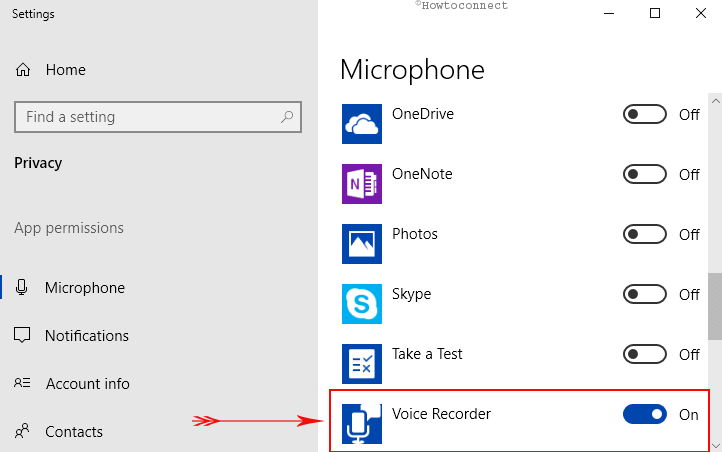Click the Privacy heading text
Image resolution: width=722 pixels, height=452 pixels.
38,163
